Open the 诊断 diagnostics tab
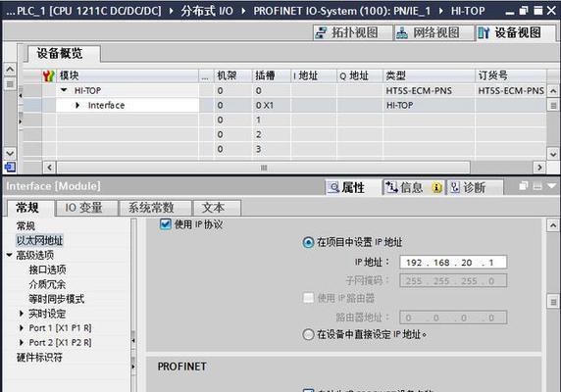This screenshot has height=392, width=561. tap(474, 187)
